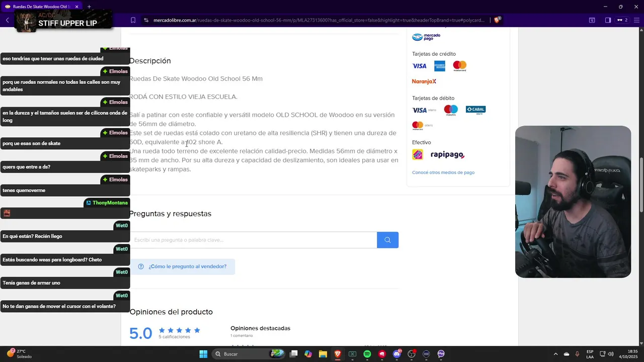Click ThonyMontana's username in chat overlay
This screenshot has height=362, width=644.
[110, 203]
